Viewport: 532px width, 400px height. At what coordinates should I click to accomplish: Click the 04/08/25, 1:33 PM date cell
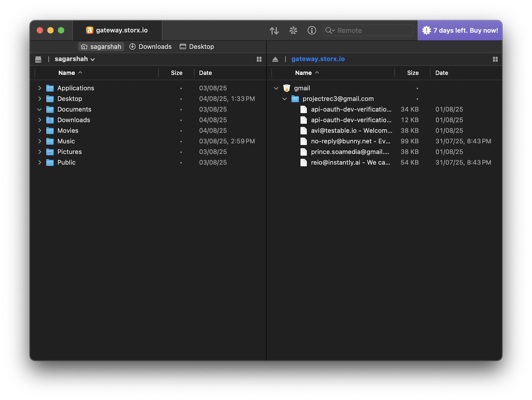(x=227, y=99)
